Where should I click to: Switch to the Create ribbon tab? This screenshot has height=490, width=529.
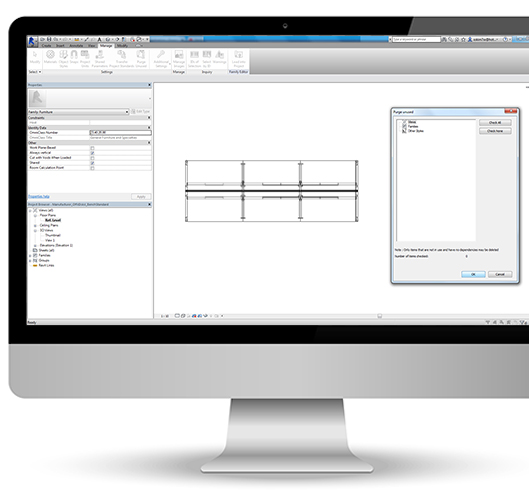47,46
